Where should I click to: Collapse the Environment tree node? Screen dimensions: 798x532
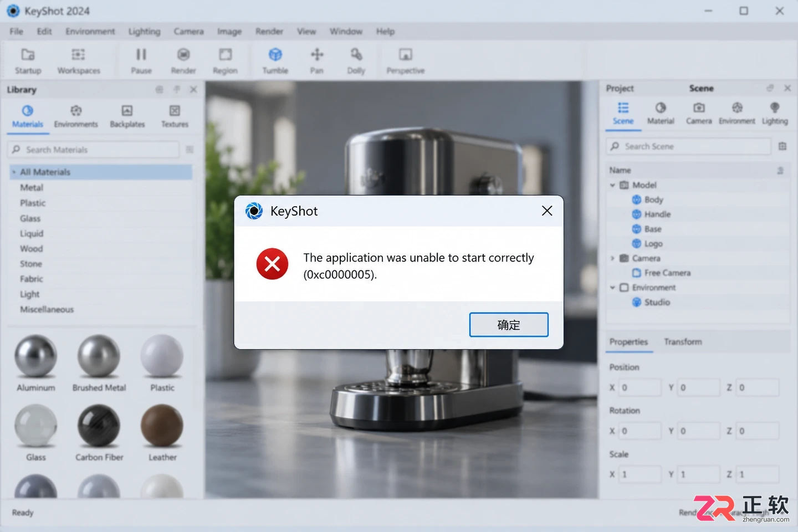coord(612,288)
